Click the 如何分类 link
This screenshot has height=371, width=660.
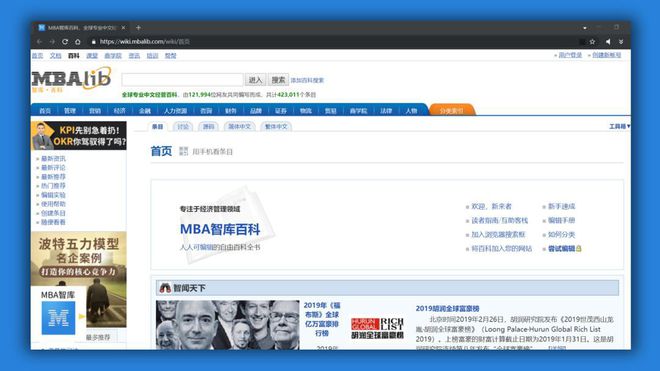562,235
